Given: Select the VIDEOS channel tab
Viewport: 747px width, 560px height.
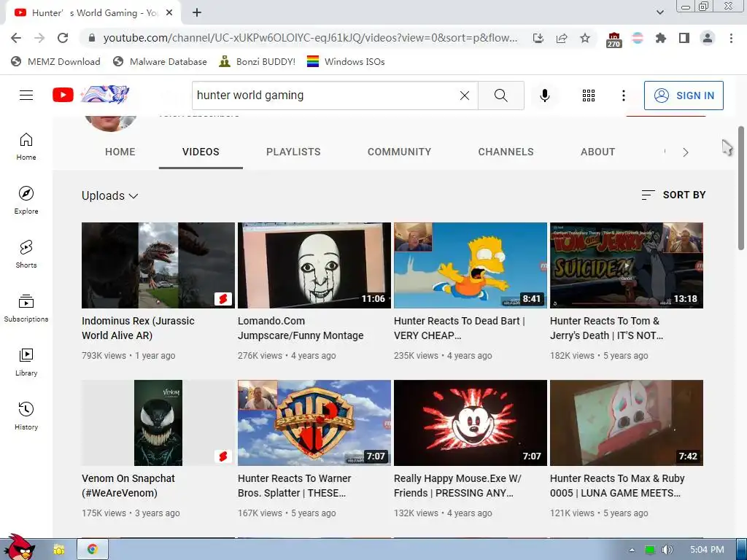Looking at the screenshot, I should (x=201, y=152).
